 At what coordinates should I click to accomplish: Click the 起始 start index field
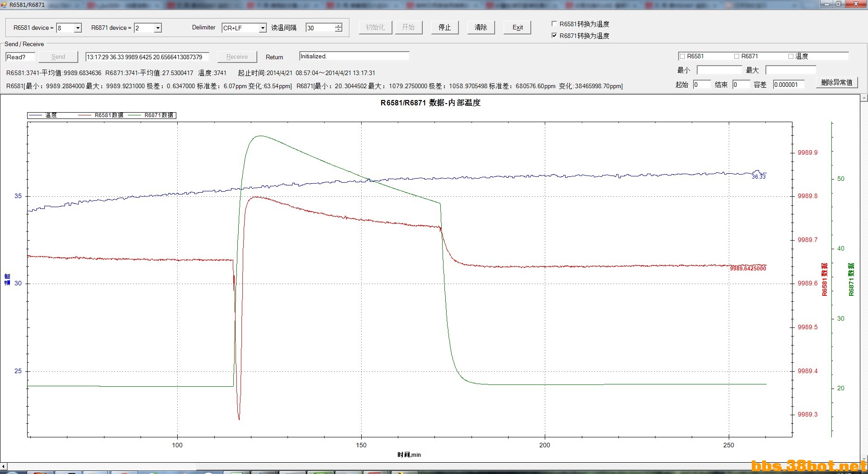click(x=702, y=85)
